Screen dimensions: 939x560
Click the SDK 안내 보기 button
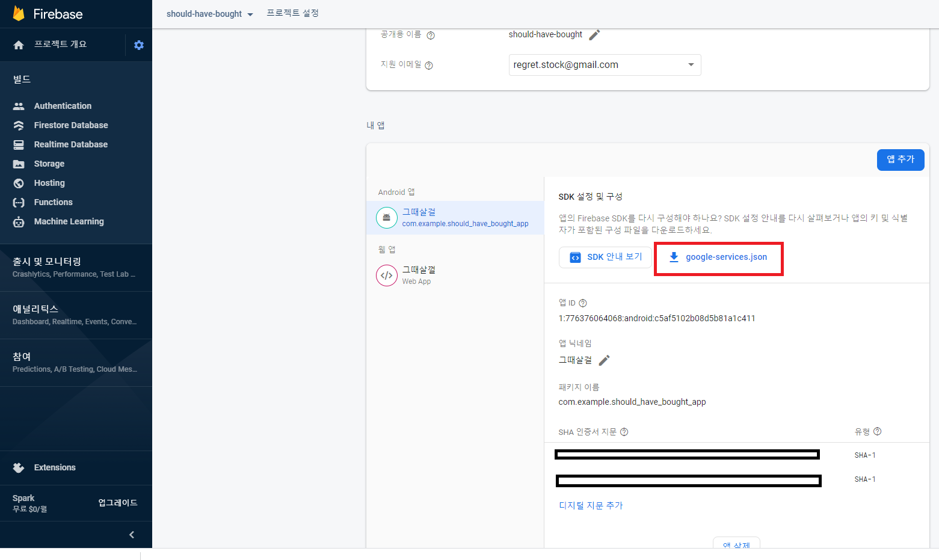pyautogui.click(x=605, y=257)
